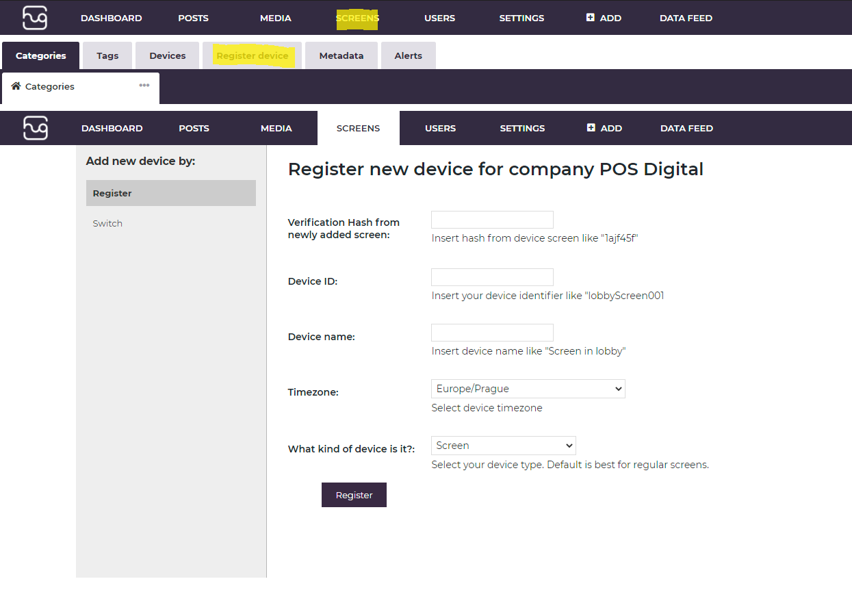852x616 pixels.
Task: Select MEDIA in the upper navigation bar
Action: coord(276,18)
